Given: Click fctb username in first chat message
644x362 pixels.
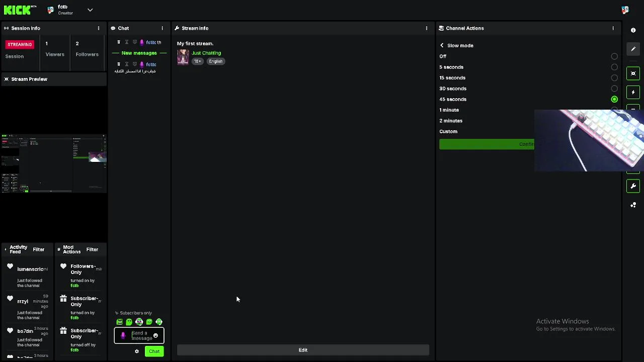Looking at the screenshot, I should (150, 42).
